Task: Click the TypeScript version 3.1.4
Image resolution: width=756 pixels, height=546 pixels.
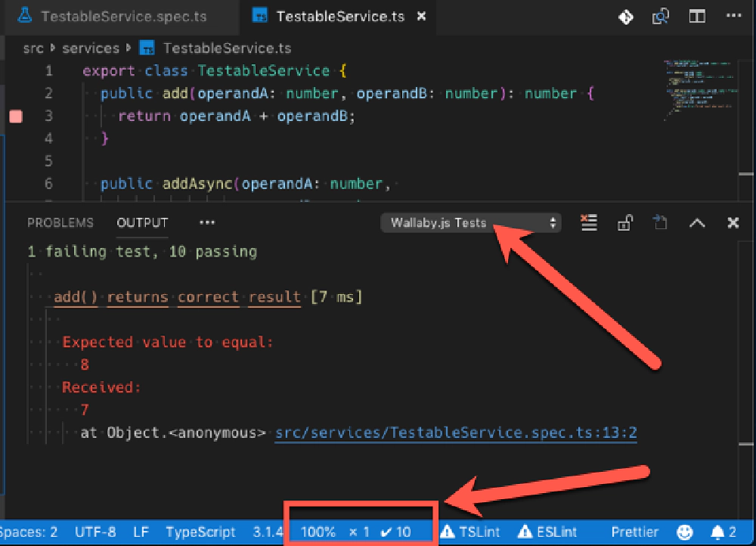Action: (x=268, y=532)
